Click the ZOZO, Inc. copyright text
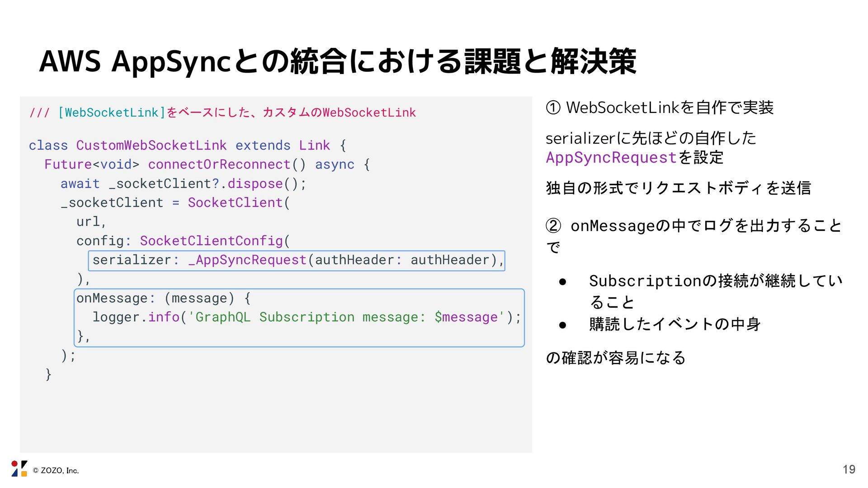The image size is (868, 488). tap(56, 470)
